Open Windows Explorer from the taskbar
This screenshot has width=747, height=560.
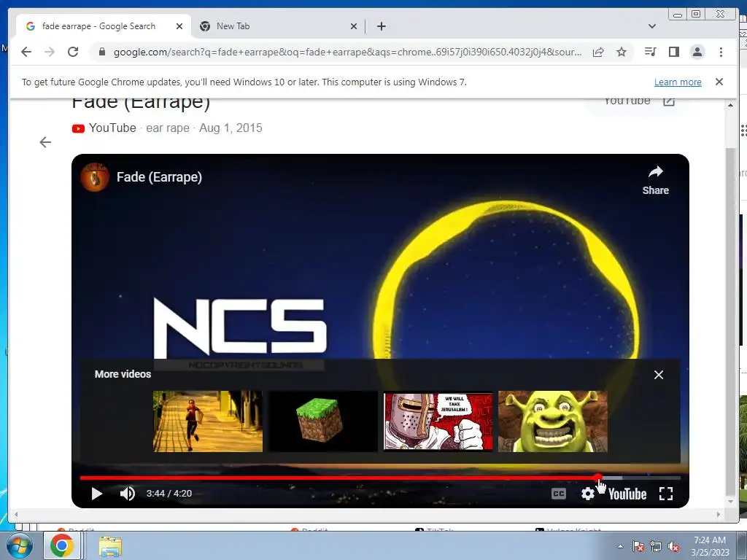110,545
